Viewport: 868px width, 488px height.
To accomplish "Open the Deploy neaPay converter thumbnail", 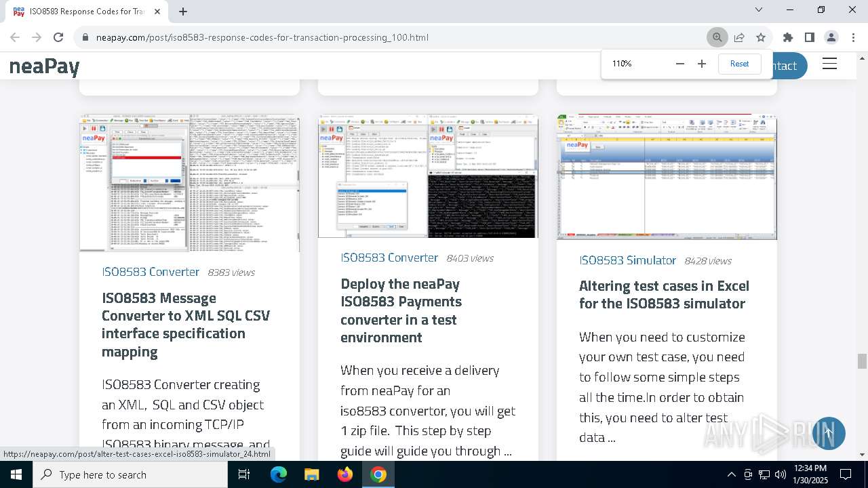I will pos(428,176).
